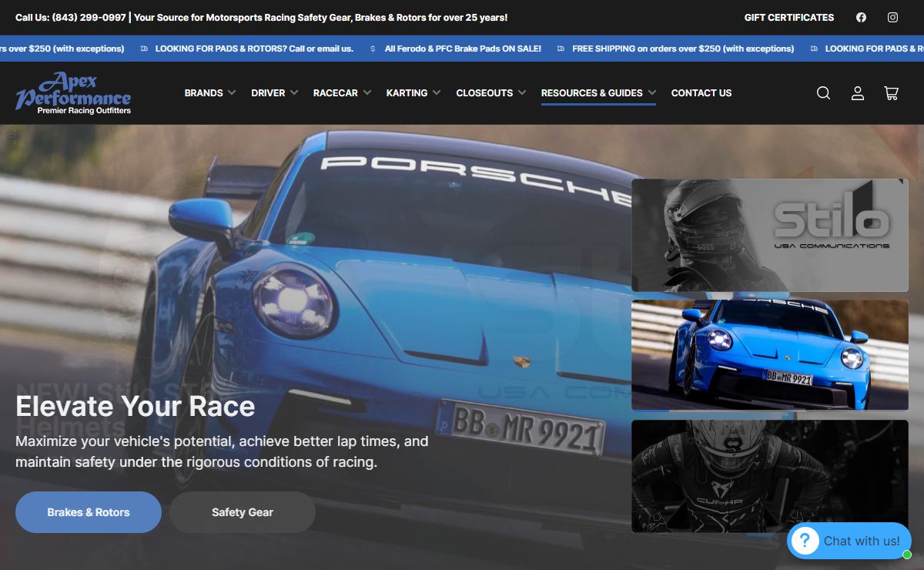
Task: Open the DRIVER menu
Action: (268, 92)
